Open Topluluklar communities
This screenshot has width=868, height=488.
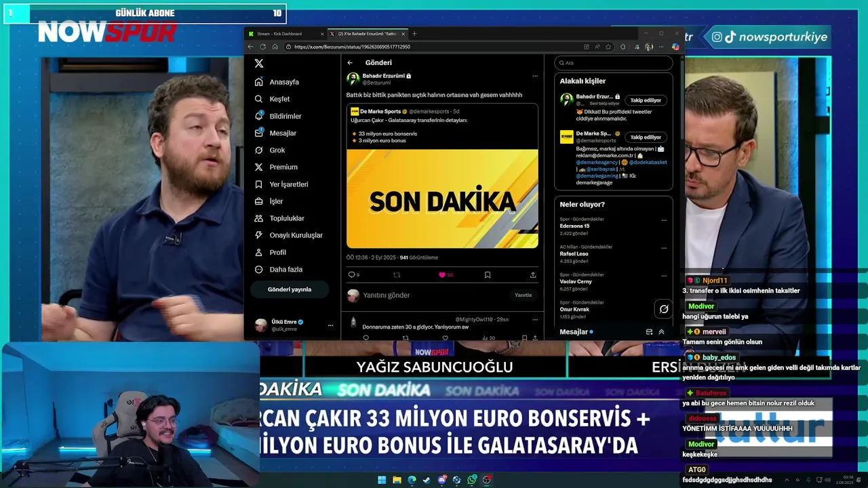pyautogui.click(x=279, y=218)
